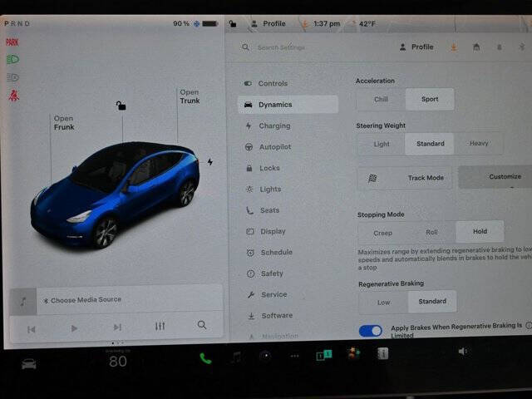The height and width of the screenshot is (399, 532).
Task: Enable Track Mode
Action: 405,178
